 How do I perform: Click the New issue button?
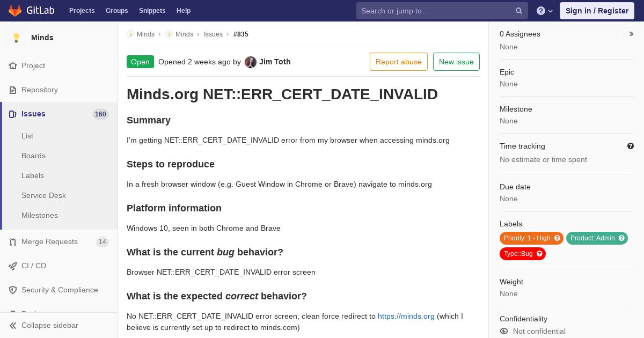[x=456, y=62]
